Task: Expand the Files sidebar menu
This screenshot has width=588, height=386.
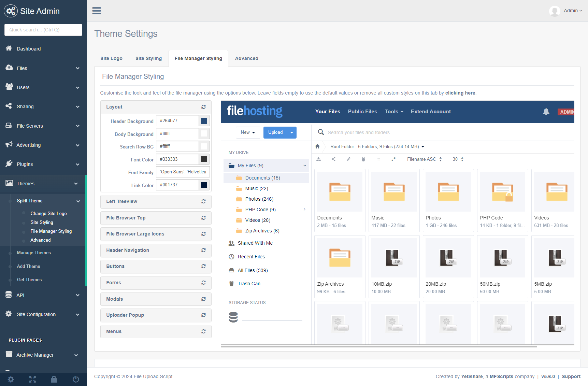Action: click(43, 68)
